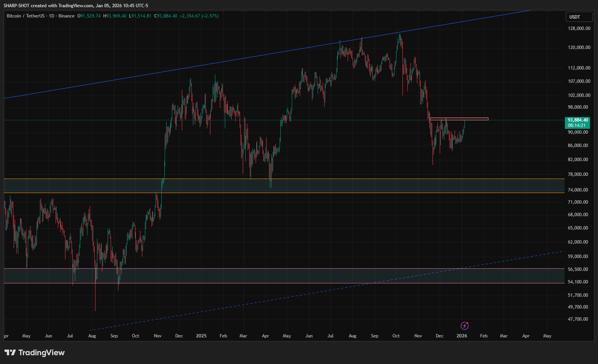The width and height of the screenshot is (598, 364).
Task: Click the 120,000.00 price axis label
Action: click(579, 47)
